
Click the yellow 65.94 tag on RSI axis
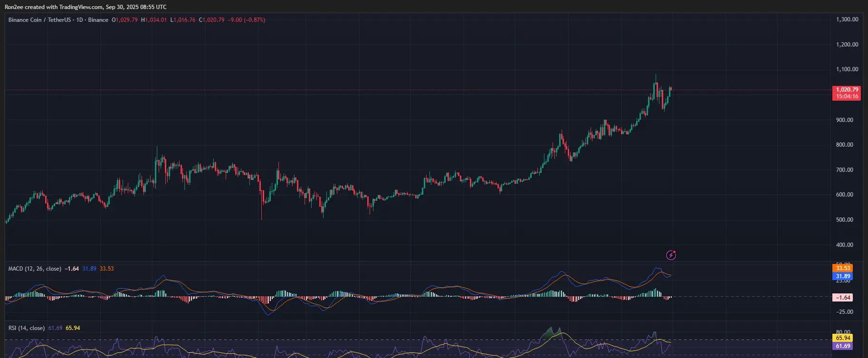[x=842, y=338]
